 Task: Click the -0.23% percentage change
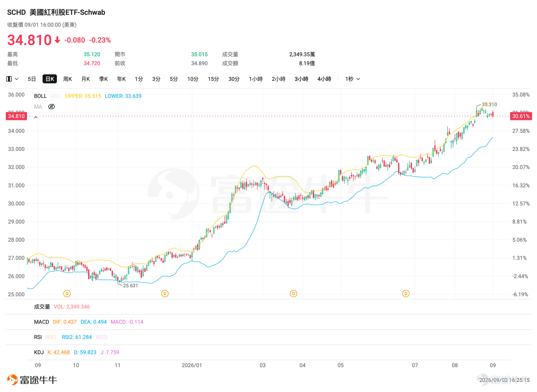click(x=100, y=40)
